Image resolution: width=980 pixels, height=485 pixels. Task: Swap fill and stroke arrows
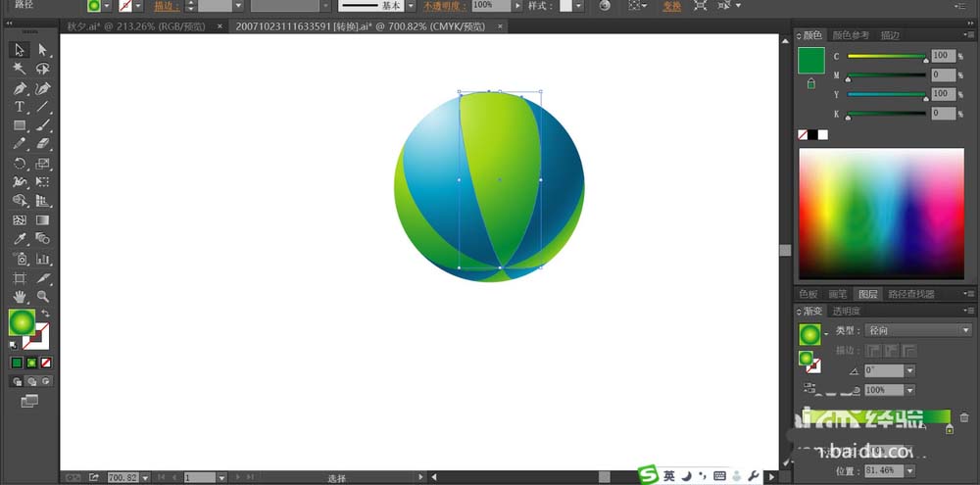pyautogui.click(x=45, y=314)
